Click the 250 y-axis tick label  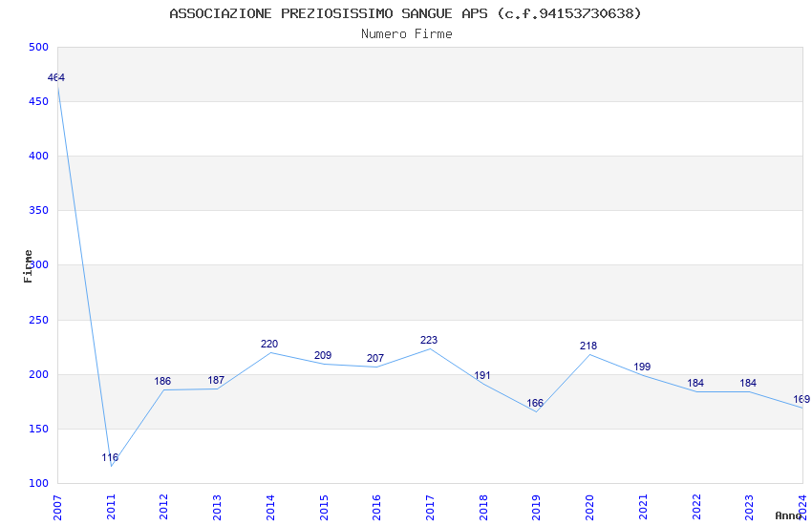tap(38, 320)
